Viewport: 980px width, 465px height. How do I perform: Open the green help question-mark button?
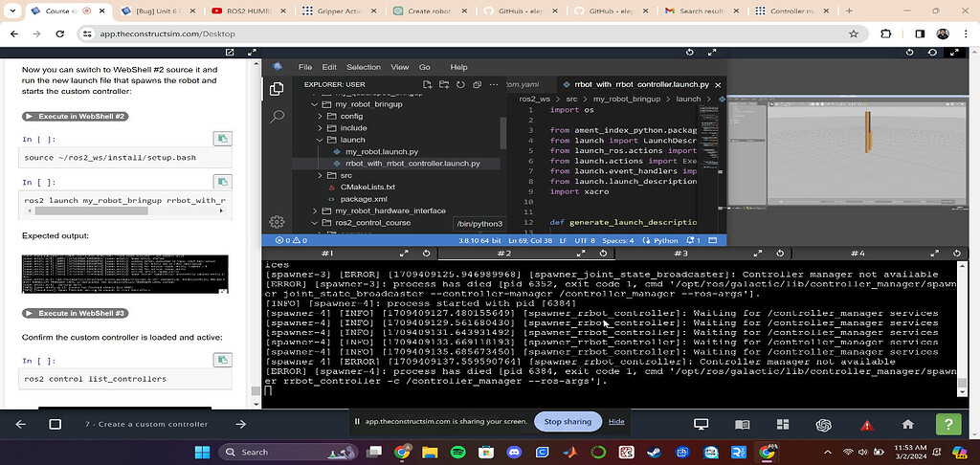click(x=948, y=425)
